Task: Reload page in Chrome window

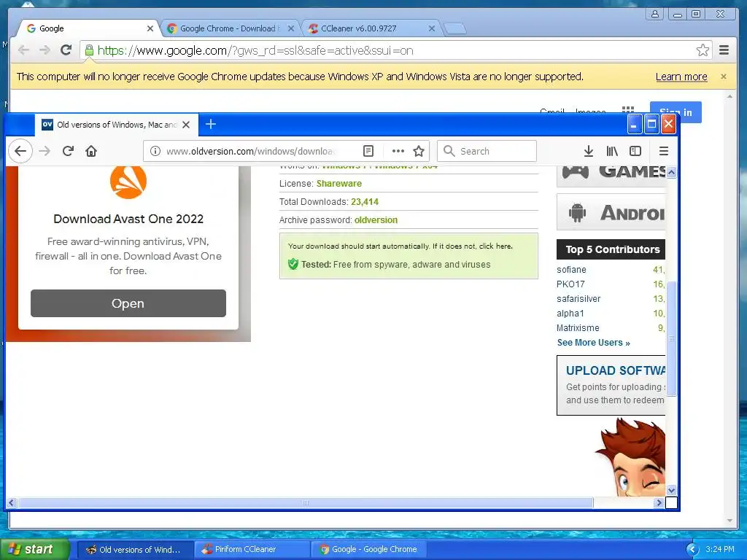Action: click(x=66, y=50)
